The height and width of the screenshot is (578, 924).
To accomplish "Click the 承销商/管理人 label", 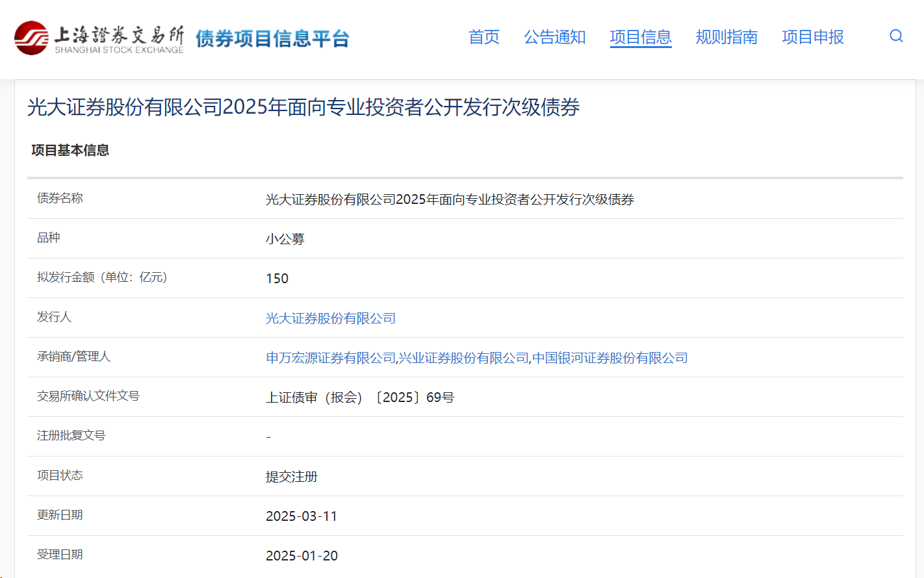I will coord(73,357).
